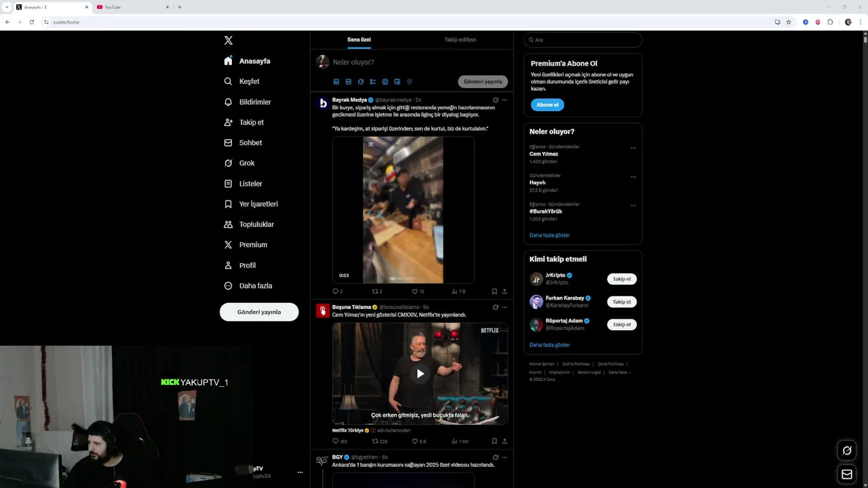Schedule post icon in composer
868x488 pixels.
point(397,81)
